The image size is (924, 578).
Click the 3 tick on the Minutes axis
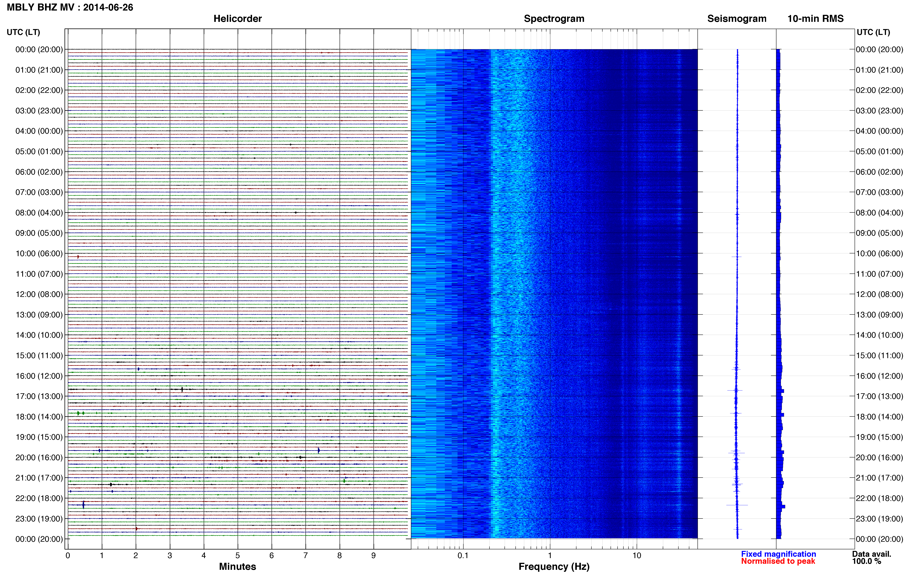(x=170, y=555)
